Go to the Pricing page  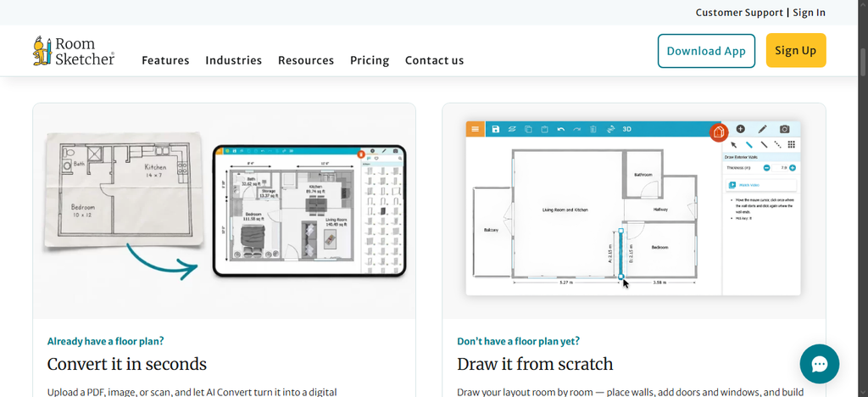(370, 60)
